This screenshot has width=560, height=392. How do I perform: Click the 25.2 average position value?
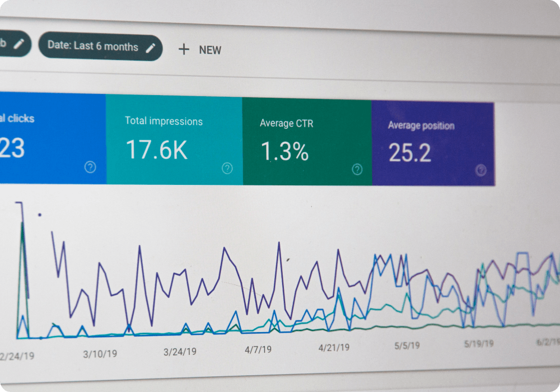pos(410,153)
